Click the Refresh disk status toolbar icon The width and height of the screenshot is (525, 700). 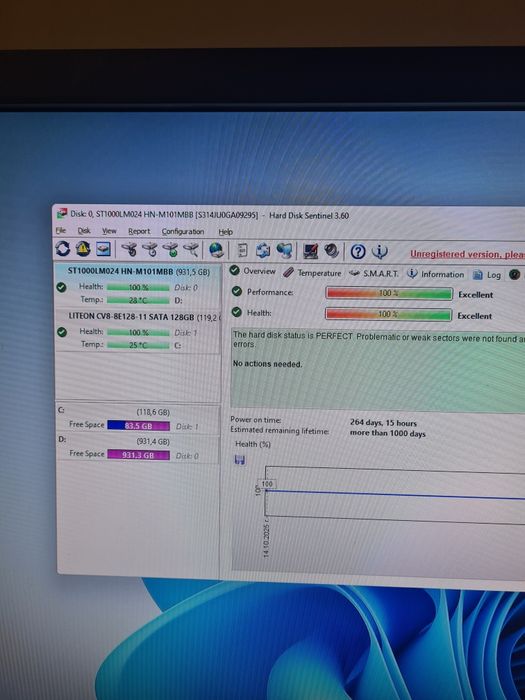tap(62, 249)
